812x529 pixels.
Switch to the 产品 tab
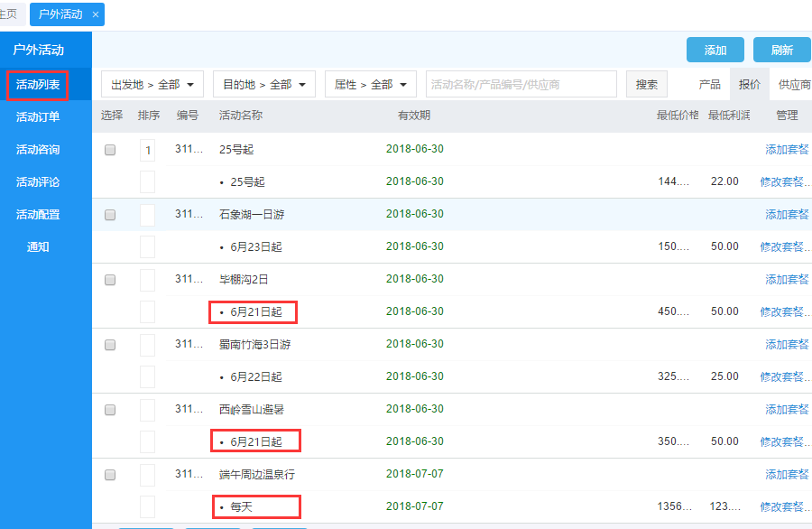coord(709,85)
